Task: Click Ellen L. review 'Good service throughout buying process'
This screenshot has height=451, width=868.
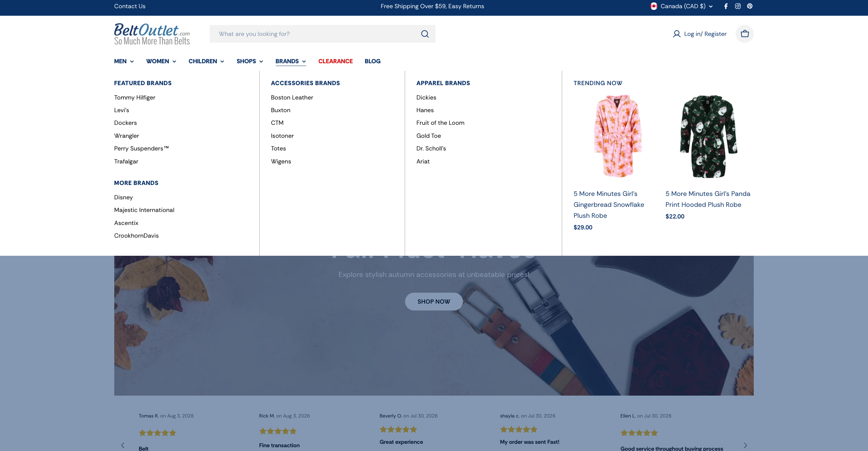Action: [672, 448]
